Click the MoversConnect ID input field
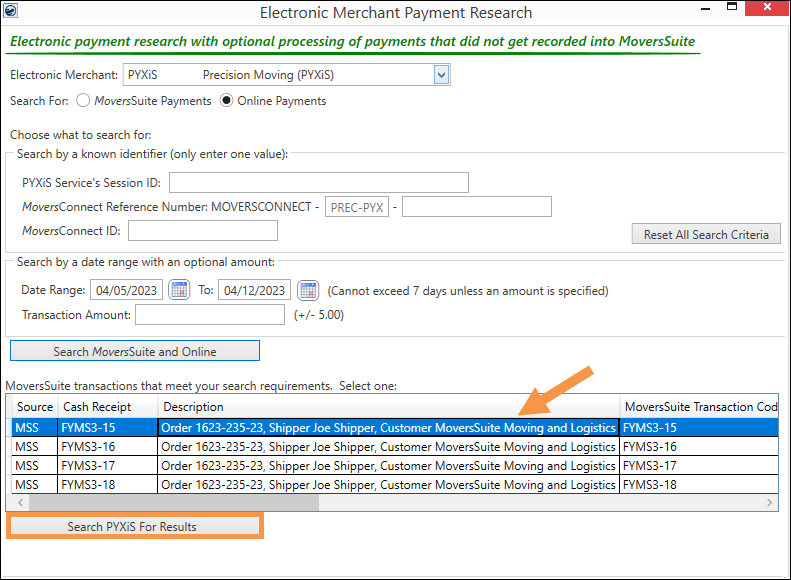Image resolution: width=791 pixels, height=580 pixels. coord(203,231)
